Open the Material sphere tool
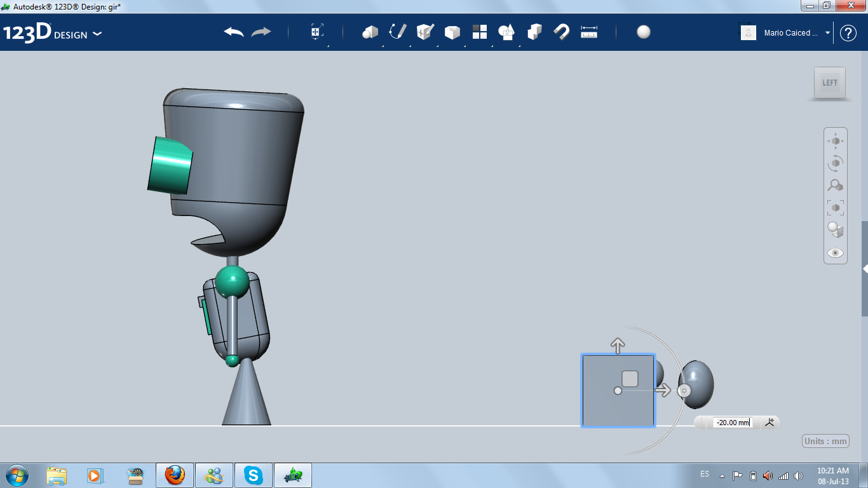Screen dimensions: 868x488 pos(644,32)
